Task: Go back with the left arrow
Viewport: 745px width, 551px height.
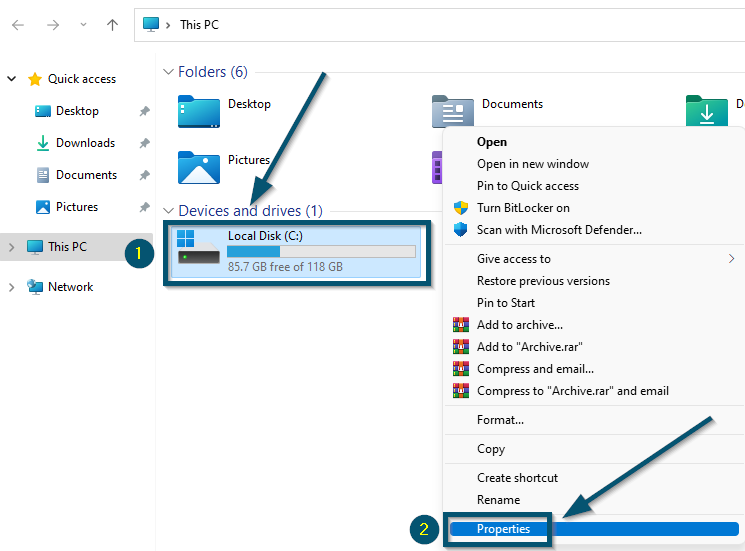Action: [18, 25]
